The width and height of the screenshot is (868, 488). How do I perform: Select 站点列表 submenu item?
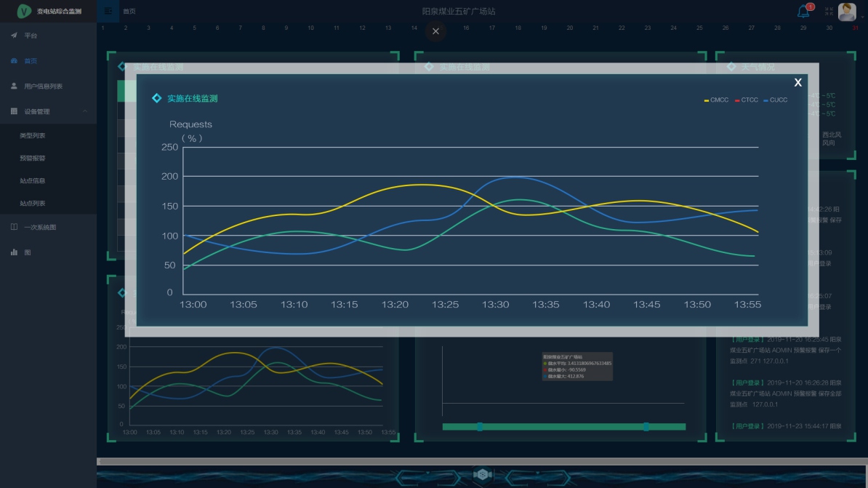coord(33,204)
